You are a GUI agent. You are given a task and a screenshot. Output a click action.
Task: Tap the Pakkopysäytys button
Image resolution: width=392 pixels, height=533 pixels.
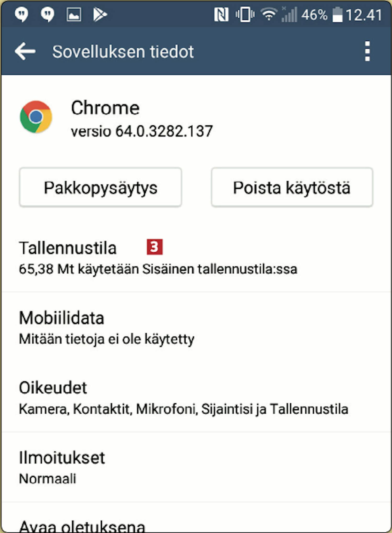(100, 187)
